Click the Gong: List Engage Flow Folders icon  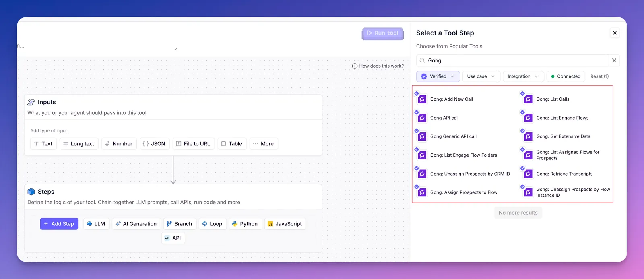tap(422, 155)
